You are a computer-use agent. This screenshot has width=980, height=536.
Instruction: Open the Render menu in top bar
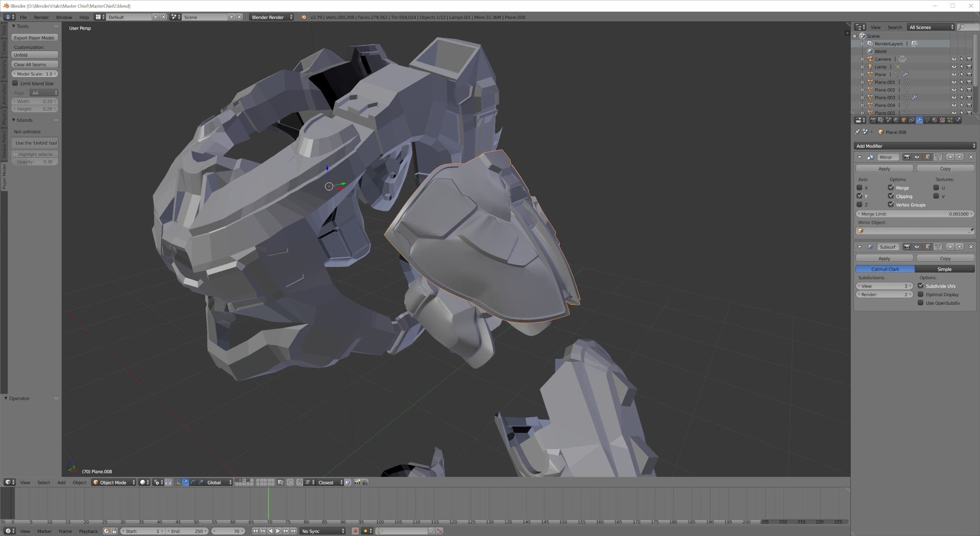[x=41, y=17]
